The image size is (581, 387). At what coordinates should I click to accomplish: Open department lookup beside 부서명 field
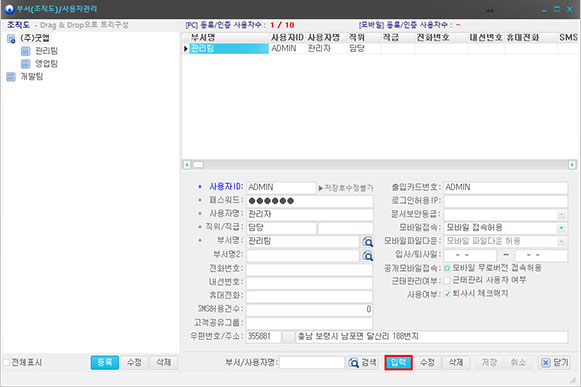coord(368,242)
